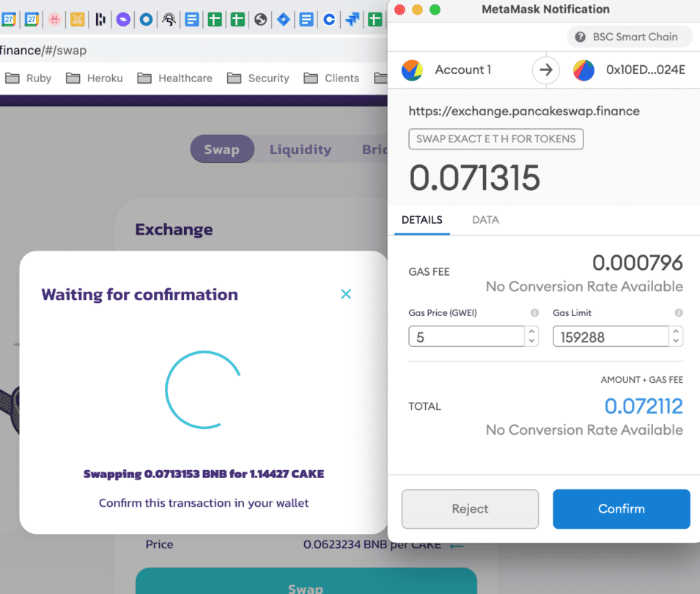Screen dimensions: 700x594
Task: Open the Ruby bookmarks folder
Action: [28, 78]
